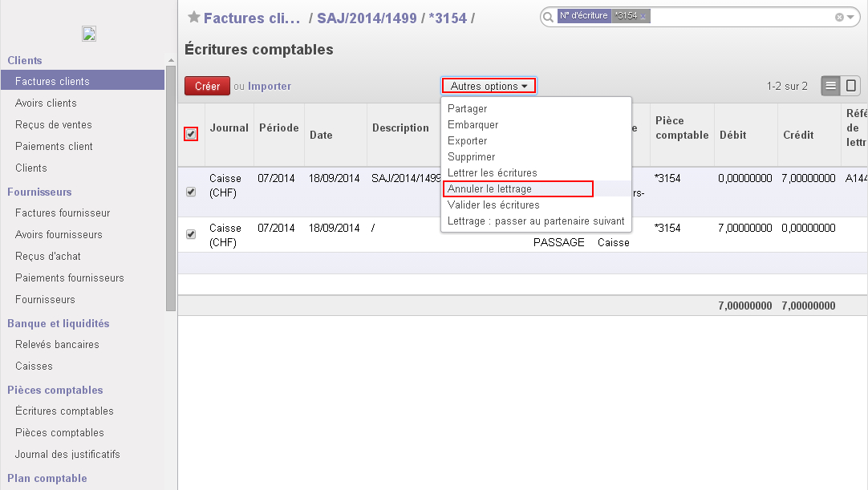Click the search magnifier icon
868x490 pixels.
548,17
